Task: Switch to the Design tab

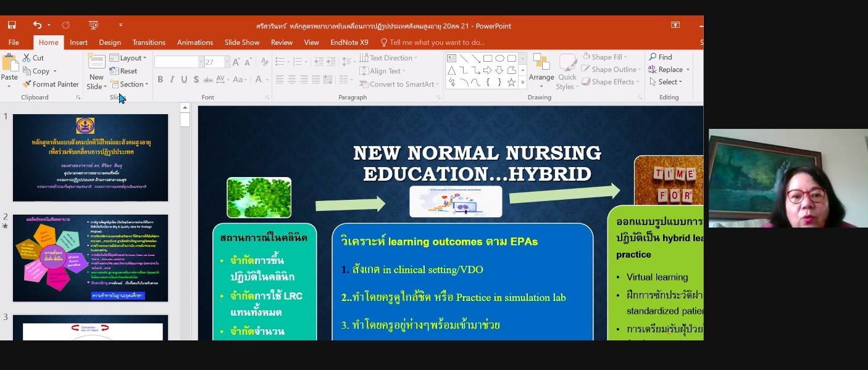Action: (x=110, y=43)
